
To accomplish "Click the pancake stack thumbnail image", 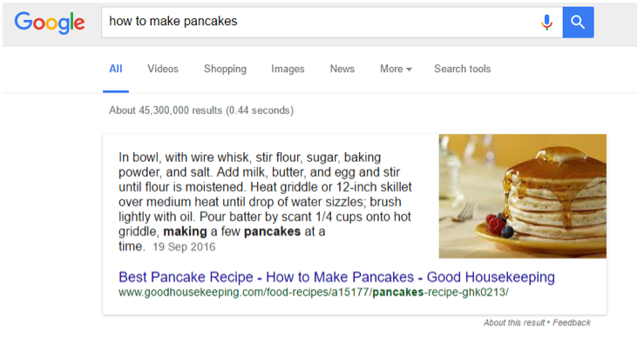I will tap(522, 196).
